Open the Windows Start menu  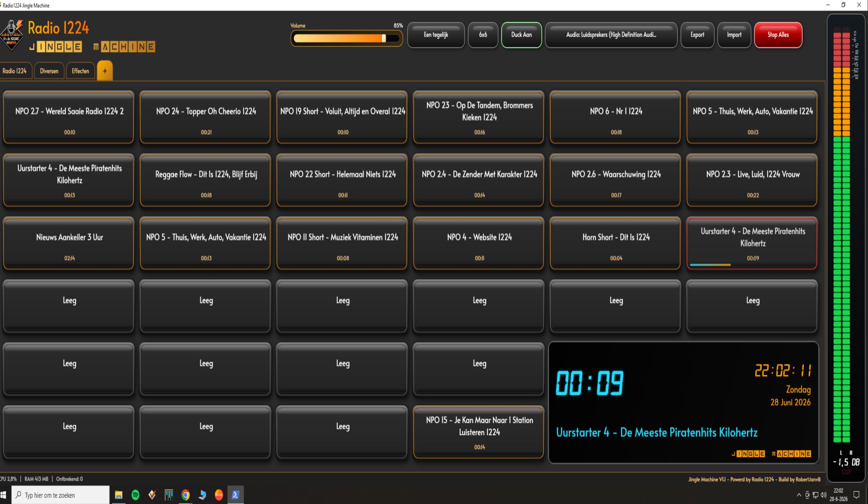[x=3, y=495]
